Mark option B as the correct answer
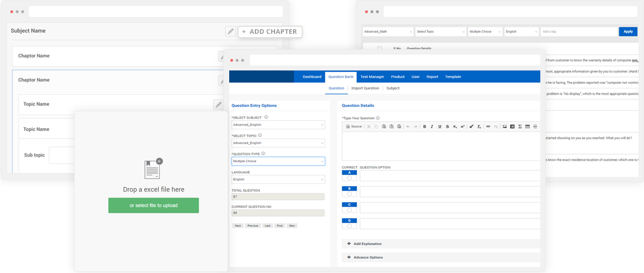Image resolution: width=644 pixels, height=273 pixels. 349,194
